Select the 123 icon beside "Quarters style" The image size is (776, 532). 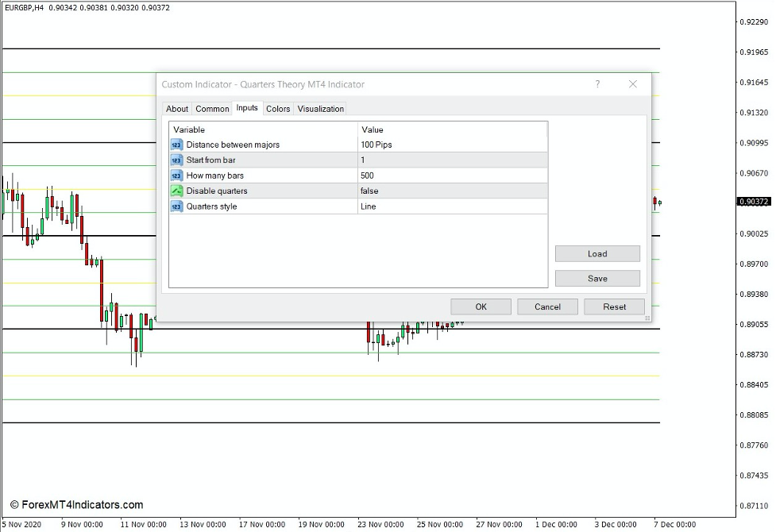tap(176, 206)
